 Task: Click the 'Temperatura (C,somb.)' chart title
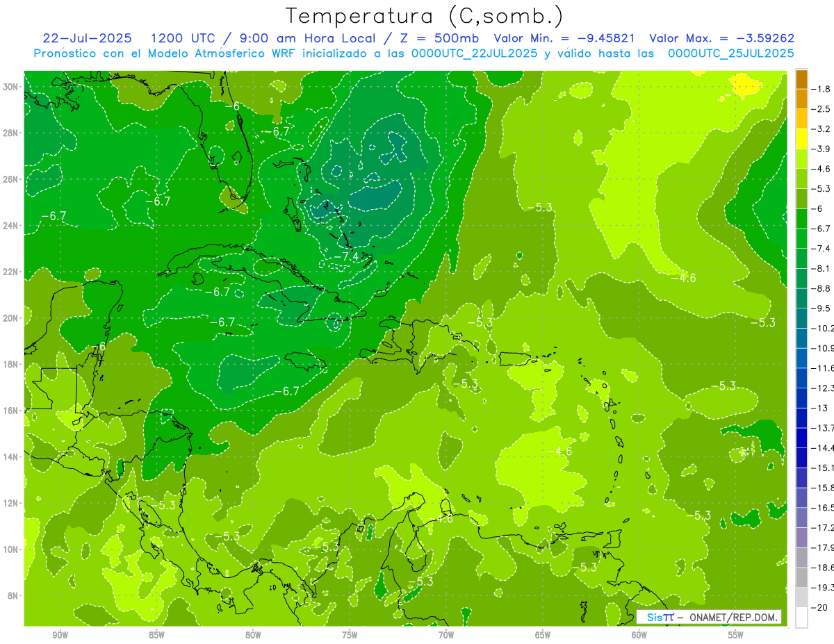(425, 16)
